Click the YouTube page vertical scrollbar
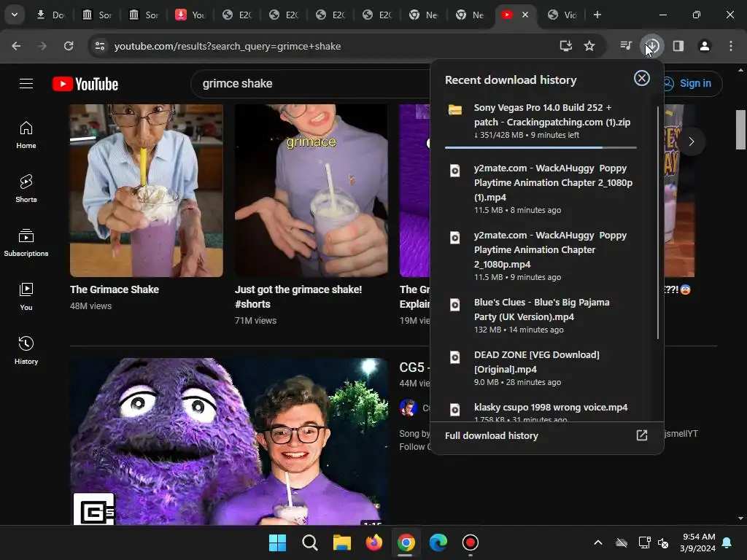Screen dimensions: 747x560 740,130
